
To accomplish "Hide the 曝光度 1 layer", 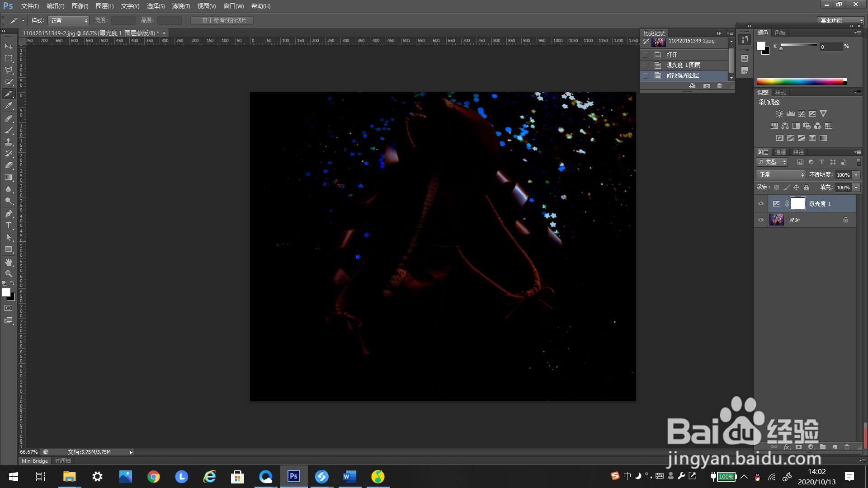I will 761,204.
